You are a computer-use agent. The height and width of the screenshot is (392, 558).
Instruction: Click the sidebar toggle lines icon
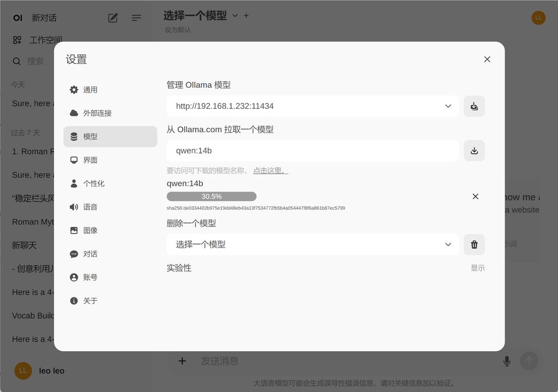click(x=136, y=18)
